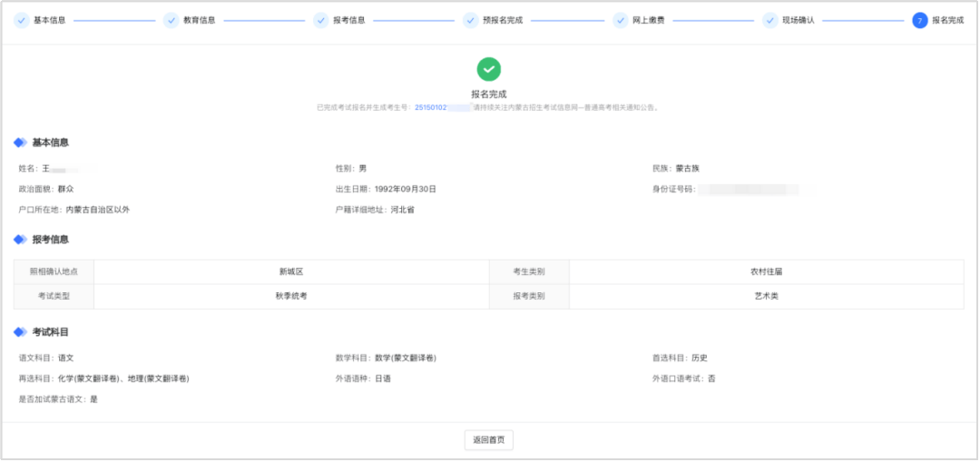
Task: Click the 秋季统考 exam type cell
Action: (290, 296)
